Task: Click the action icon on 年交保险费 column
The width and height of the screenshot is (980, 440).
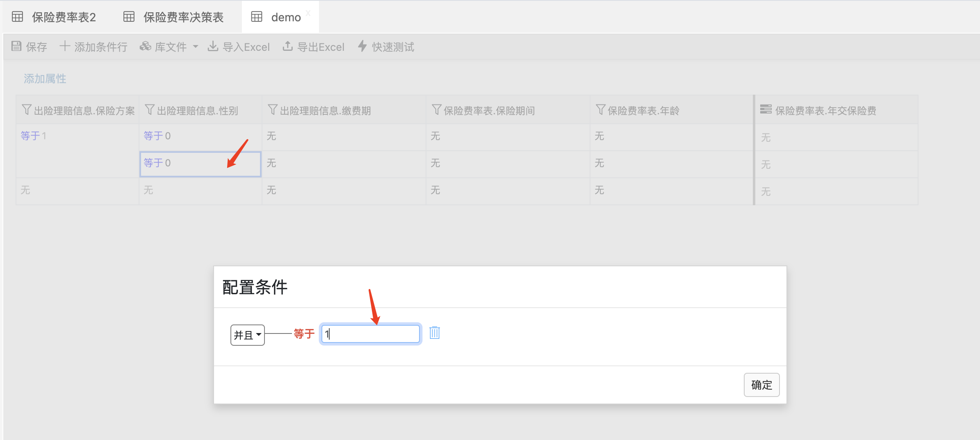Action: (x=766, y=109)
